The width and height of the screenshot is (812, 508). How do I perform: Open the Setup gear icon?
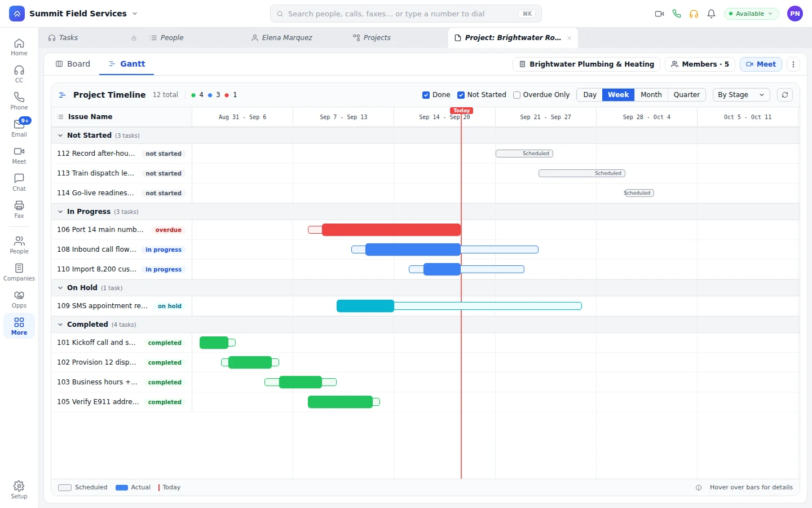pyautogui.click(x=19, y=490)
